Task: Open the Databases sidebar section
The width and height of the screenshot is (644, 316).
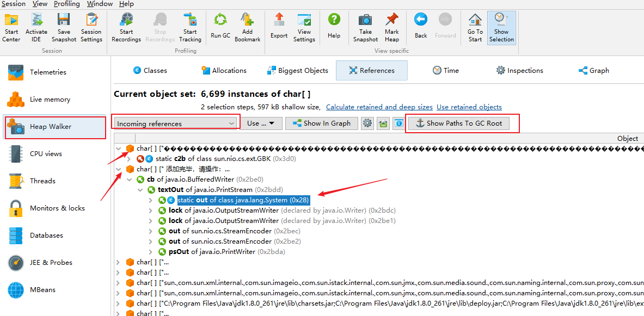Action: (x=54, y=236)
